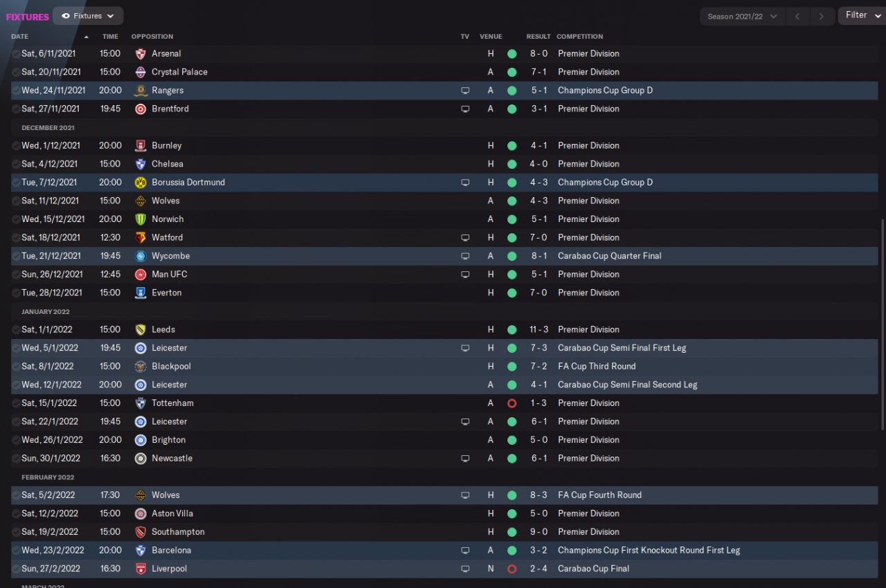This screenshot has width=886, height=588.
Task: Open the Fixtures view dropdown
Action: [x=88, y=16]
